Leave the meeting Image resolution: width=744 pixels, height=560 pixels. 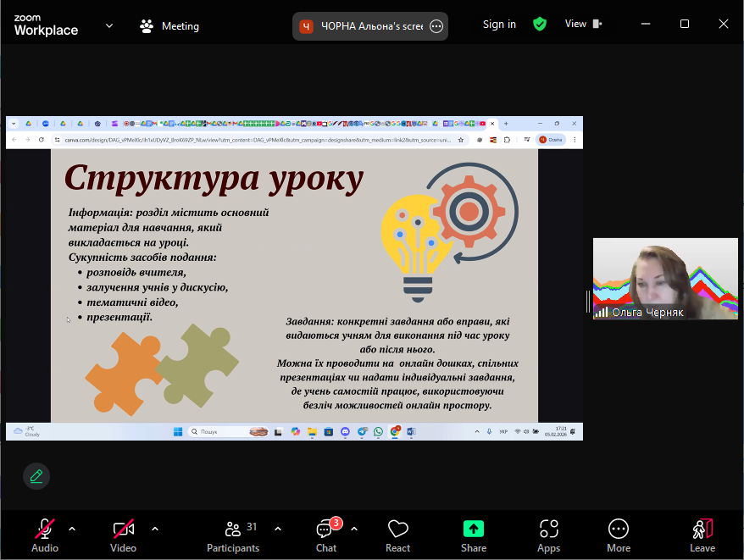[702, 535]
